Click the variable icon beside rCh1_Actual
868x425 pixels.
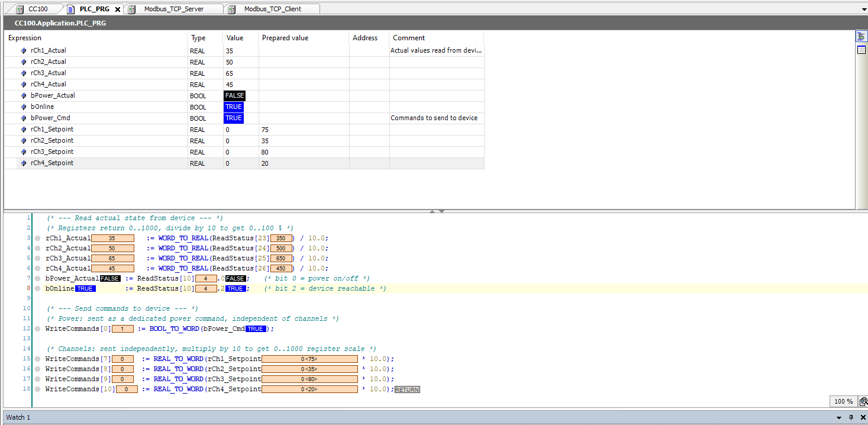tap(24, 51)
